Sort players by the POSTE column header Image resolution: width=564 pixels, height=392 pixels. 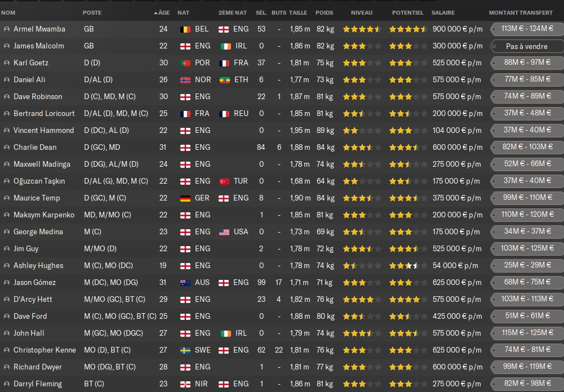pyautogui.click(x=92, y=12)
